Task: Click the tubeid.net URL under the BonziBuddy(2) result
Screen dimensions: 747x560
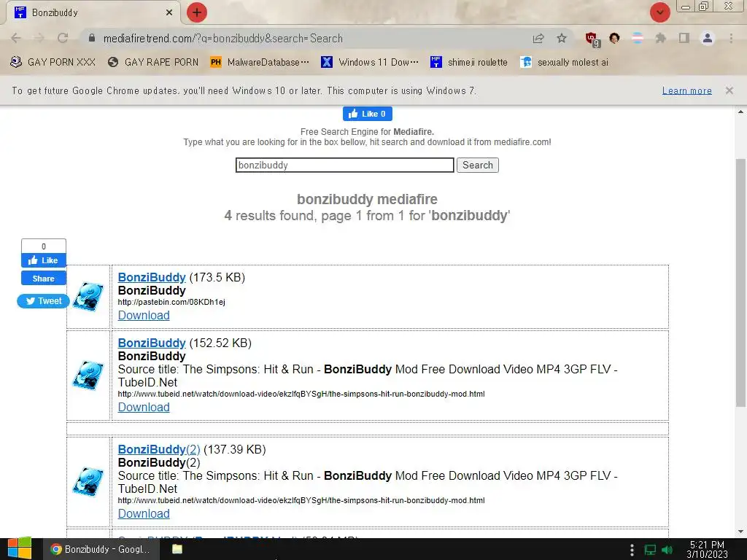Action: (301, 500)
